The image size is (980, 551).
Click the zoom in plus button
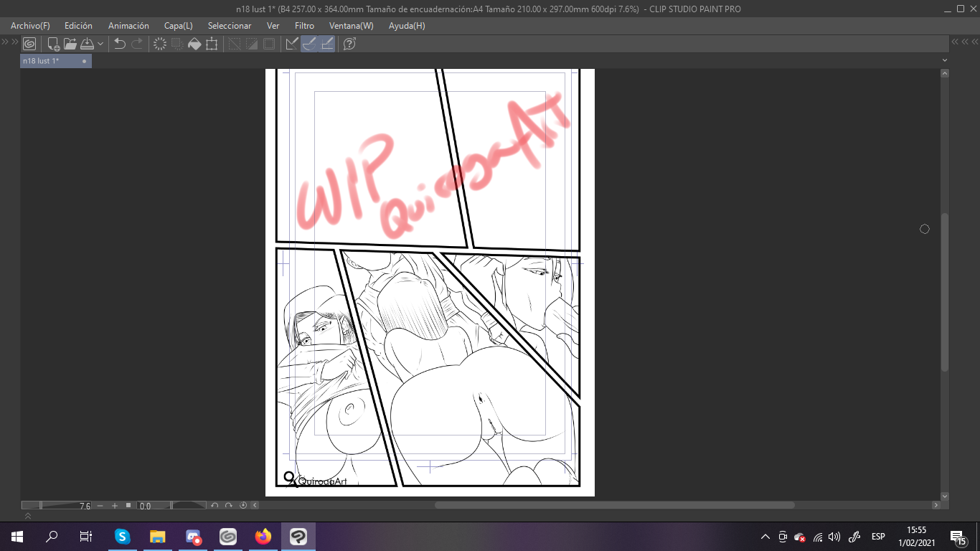coord(114,506)
